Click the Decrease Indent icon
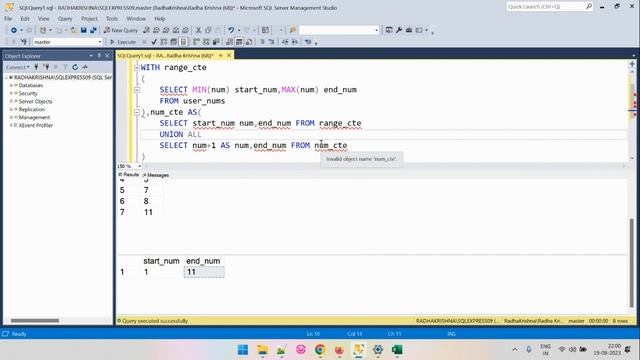The height and width of the screenshot is (360, 640). point(285,42)
